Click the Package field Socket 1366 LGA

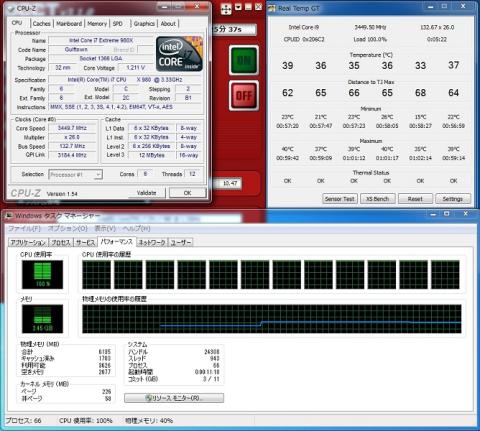(x=101, y=58)
